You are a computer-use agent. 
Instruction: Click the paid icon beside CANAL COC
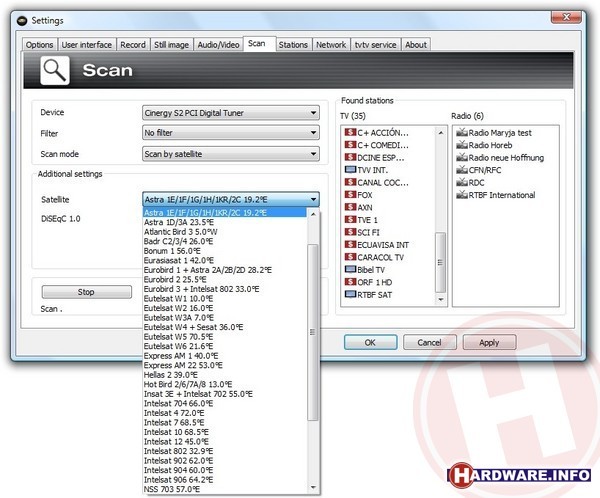(350, 182)
